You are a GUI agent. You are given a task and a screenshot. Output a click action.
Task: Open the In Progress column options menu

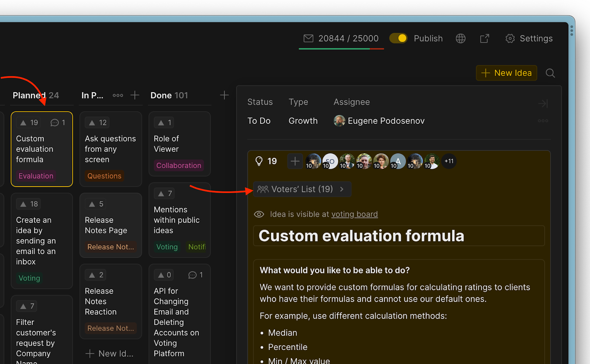[118, 95]
